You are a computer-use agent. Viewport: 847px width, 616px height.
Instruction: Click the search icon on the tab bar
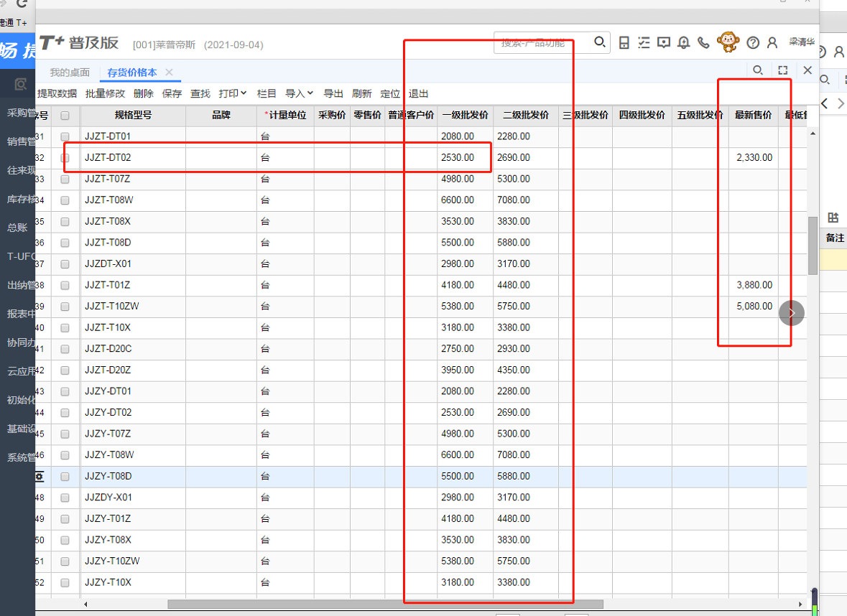(x=758, y=70)
